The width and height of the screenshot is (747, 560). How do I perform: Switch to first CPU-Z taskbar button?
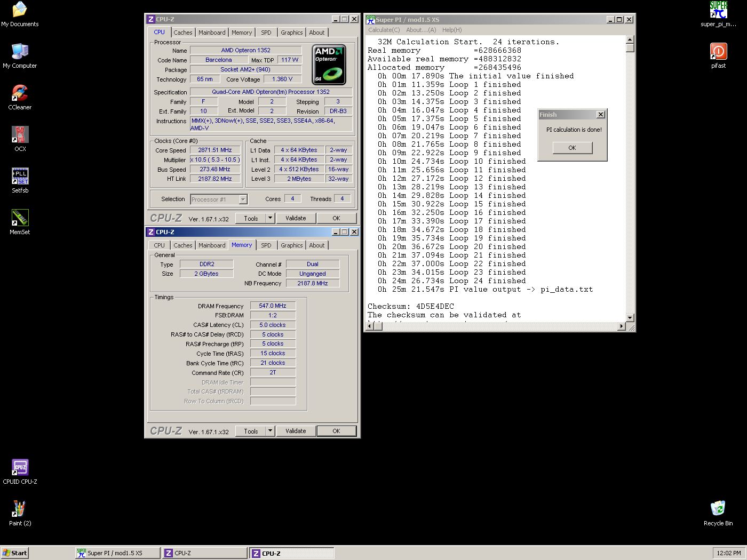[205, 553]
